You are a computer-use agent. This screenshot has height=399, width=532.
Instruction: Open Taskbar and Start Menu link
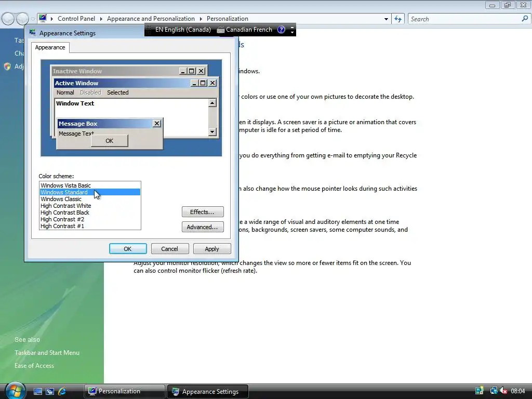pyautogui.click(x=47, y=353)
